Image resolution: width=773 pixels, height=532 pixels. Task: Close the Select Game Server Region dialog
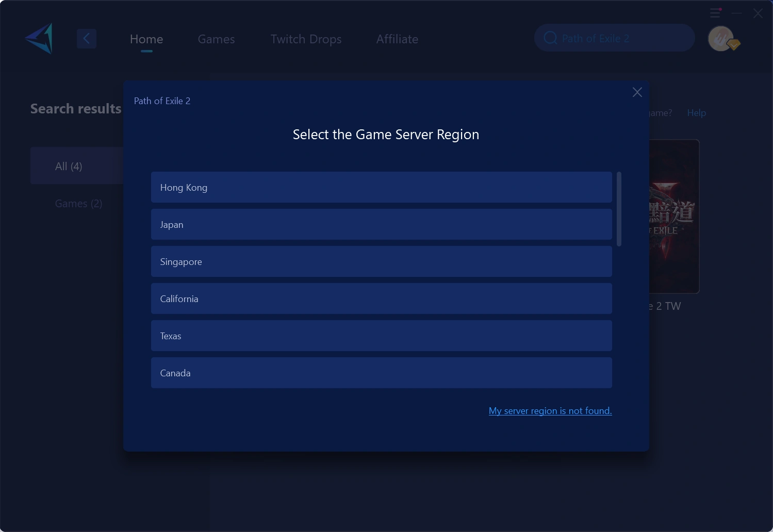(x=637, y=92)
